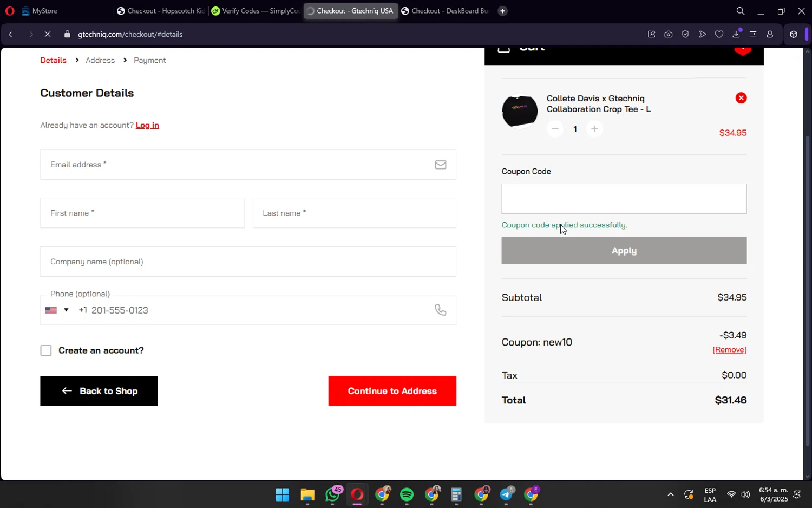Open File Explorer from taskbar

coord(307,494)
